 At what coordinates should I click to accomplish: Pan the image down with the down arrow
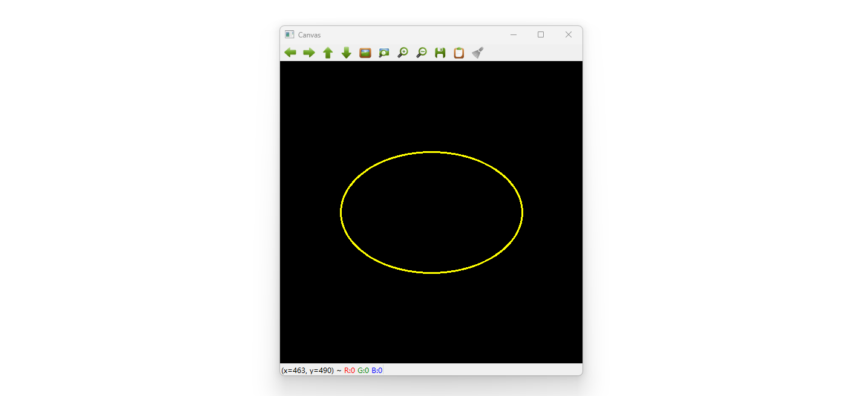pos(347,53)
